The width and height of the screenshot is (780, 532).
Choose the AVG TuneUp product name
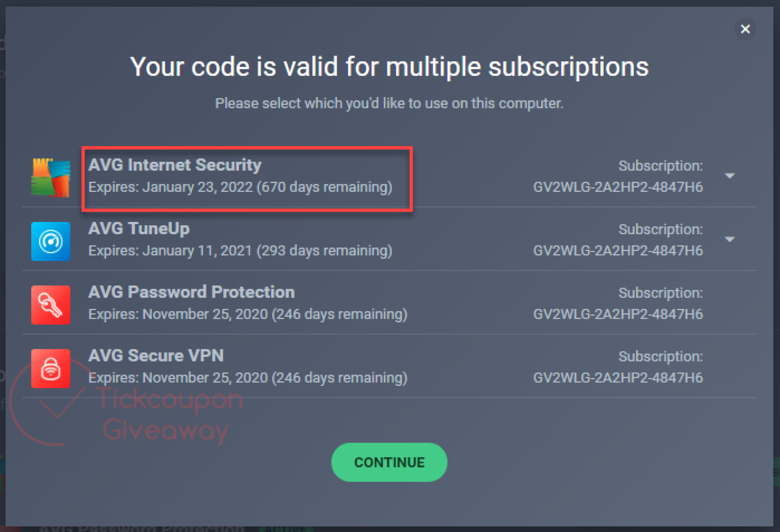tap(139, 229)
